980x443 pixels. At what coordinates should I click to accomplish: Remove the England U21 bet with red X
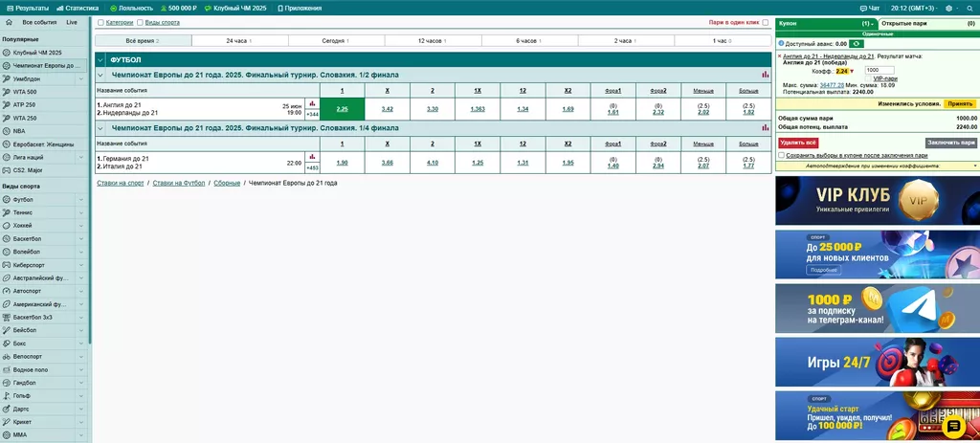click(779, 56)
